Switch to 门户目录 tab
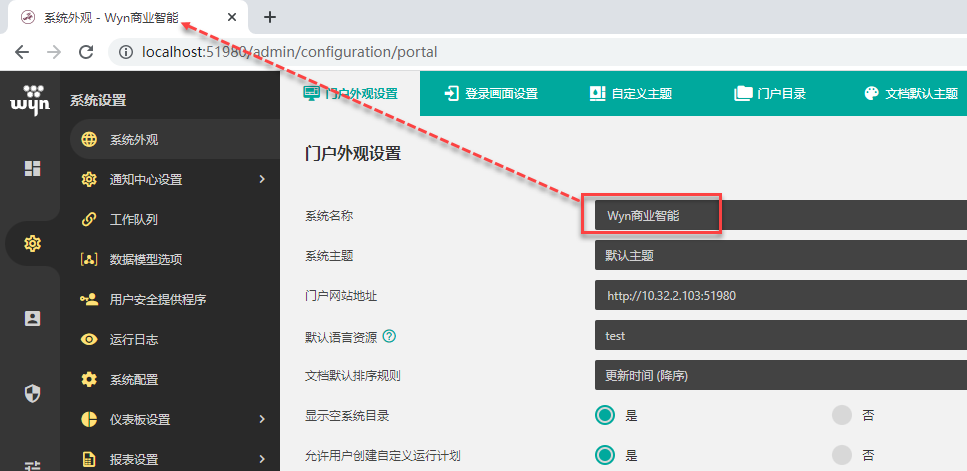Screen dimensions: 967x471 click(770, 94)
